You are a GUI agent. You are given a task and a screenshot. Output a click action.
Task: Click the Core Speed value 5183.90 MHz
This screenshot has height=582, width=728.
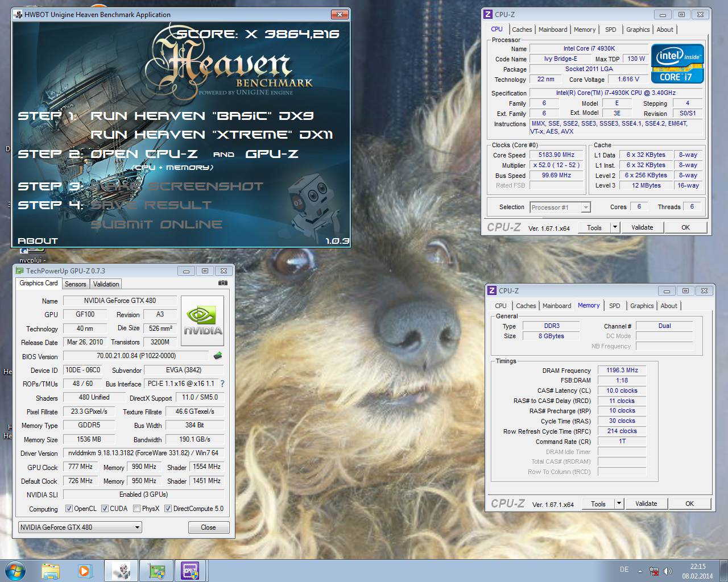tap(557, 155)
